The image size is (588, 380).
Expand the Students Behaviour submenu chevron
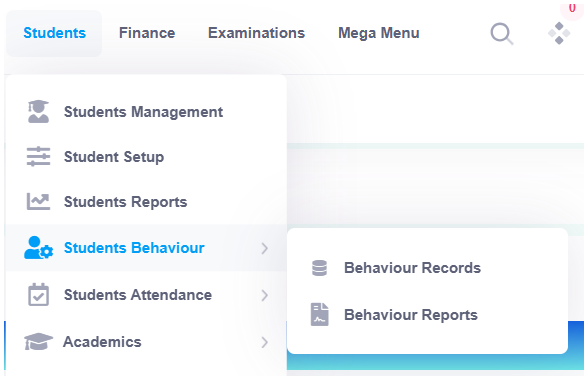click(x=265, y=248)
